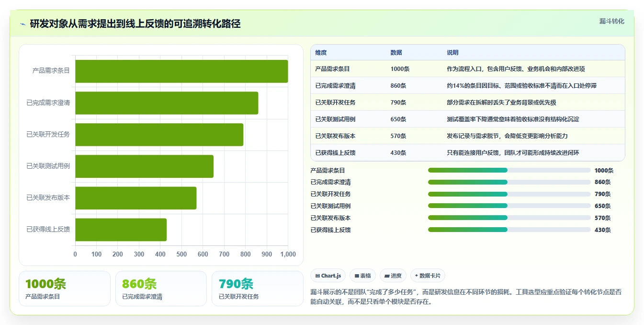Click the title 研发对象从需求提出到线上反馈

[135, 23]
